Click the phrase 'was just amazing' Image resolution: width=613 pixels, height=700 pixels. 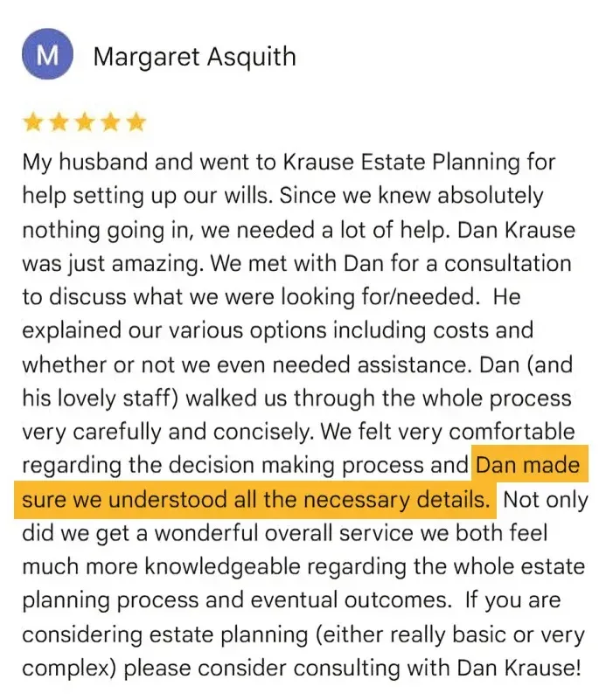click(112, 264)
